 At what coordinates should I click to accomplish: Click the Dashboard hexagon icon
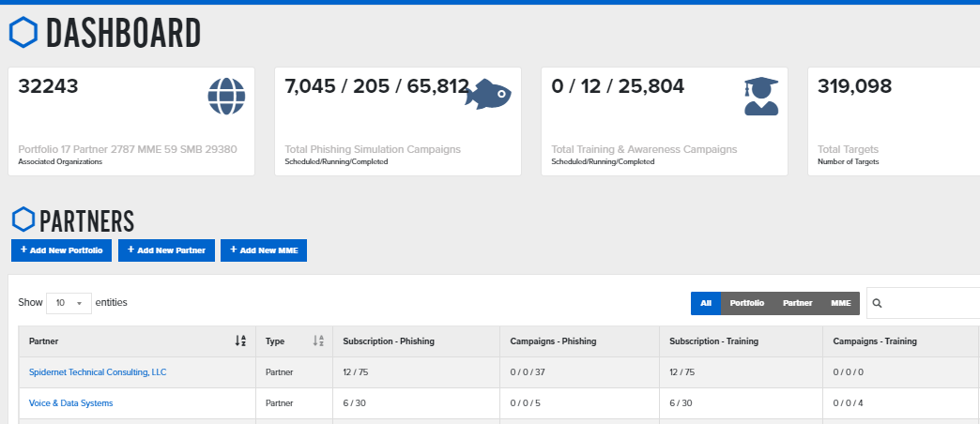[x=23, y=33]
